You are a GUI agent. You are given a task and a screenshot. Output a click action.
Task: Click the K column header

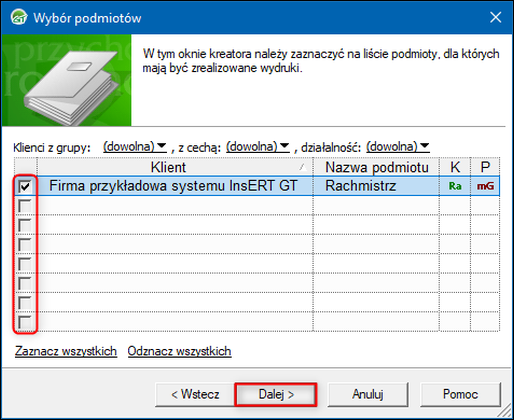pyautogui.click(x=455, y=167)
